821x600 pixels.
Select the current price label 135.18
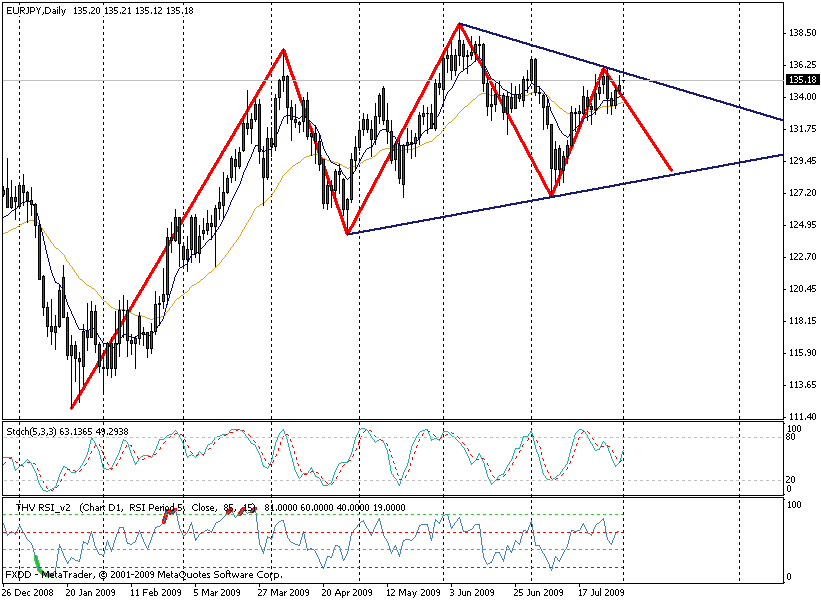click(798, 80)
